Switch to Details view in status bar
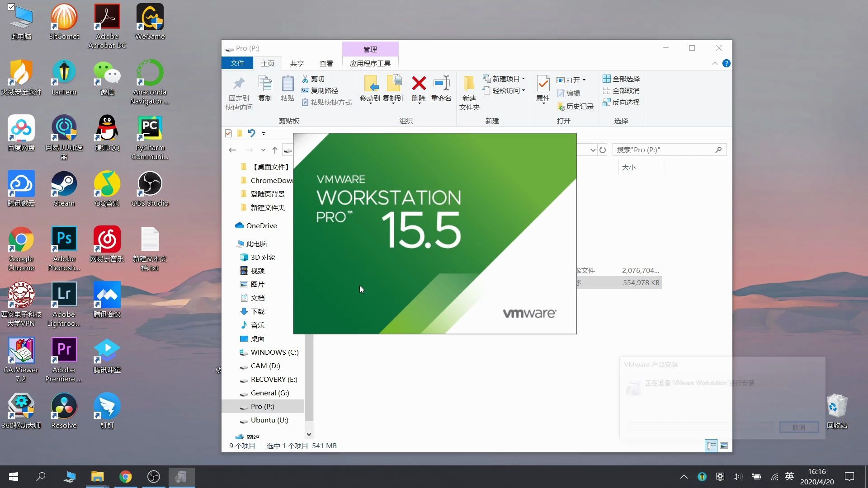 [x=711, y=446]
